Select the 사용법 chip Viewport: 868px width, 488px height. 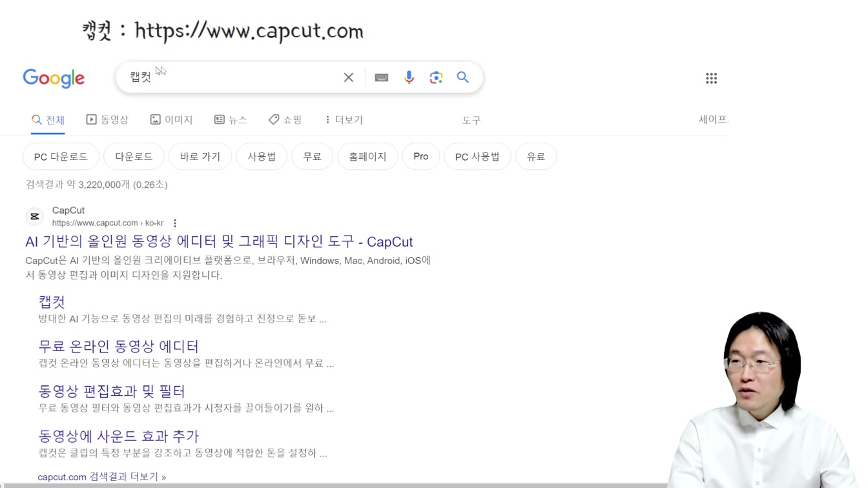point(262,157)
